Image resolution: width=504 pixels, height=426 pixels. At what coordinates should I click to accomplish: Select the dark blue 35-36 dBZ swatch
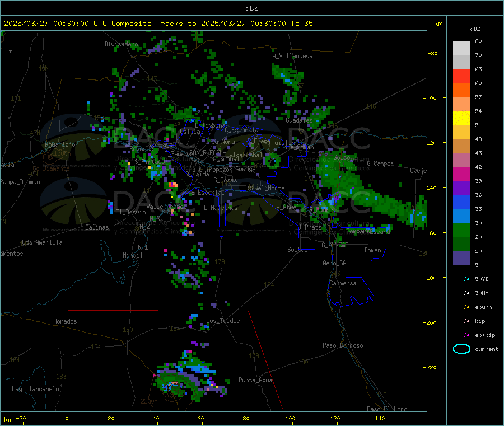[461, 202]
